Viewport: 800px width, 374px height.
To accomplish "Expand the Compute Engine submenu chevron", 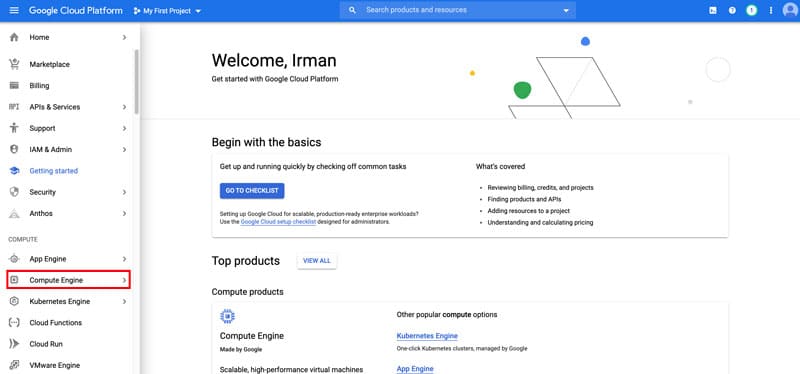I will tap(124, 280).
